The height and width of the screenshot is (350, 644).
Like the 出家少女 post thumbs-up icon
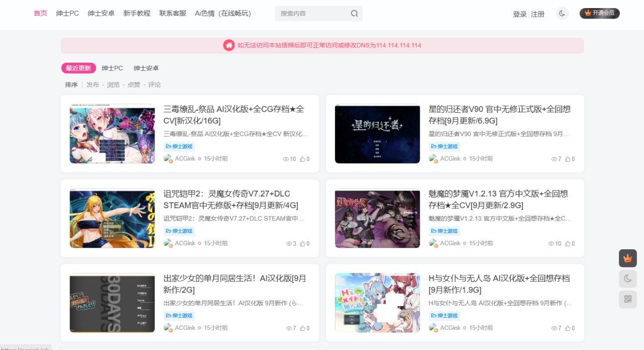302,328
